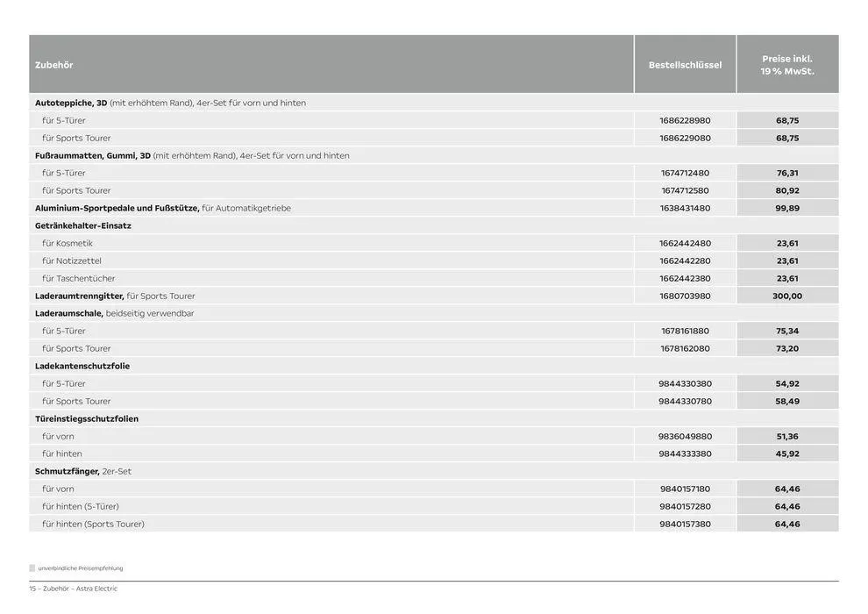Select the Fußraummatten, Gummi, 3D heading
This screenshot has height=614, width=868.
[93, 155]
